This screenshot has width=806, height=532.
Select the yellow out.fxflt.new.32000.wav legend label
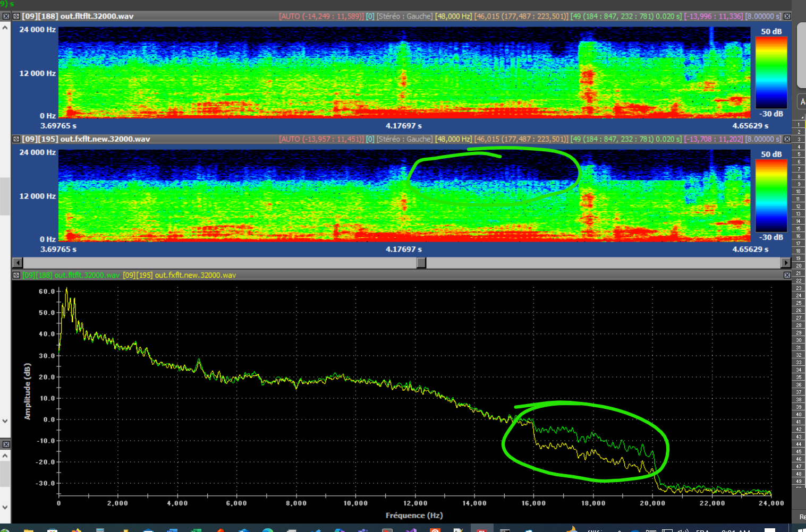click(x=179, y=275)
